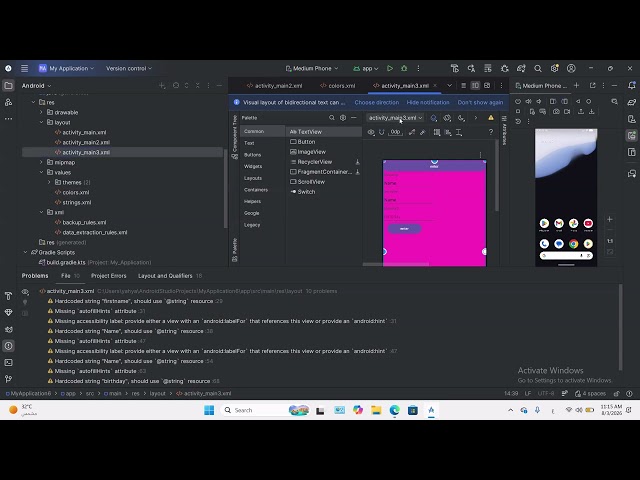This screenshot has width=640, height=480.
Task: Switch to colors.xml editor tab
Action: point(338,86)
